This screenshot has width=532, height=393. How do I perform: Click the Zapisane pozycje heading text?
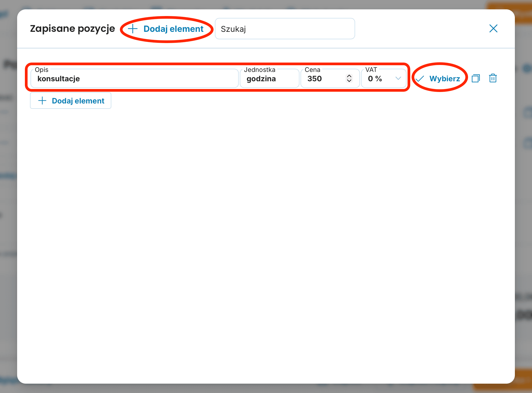72,29
